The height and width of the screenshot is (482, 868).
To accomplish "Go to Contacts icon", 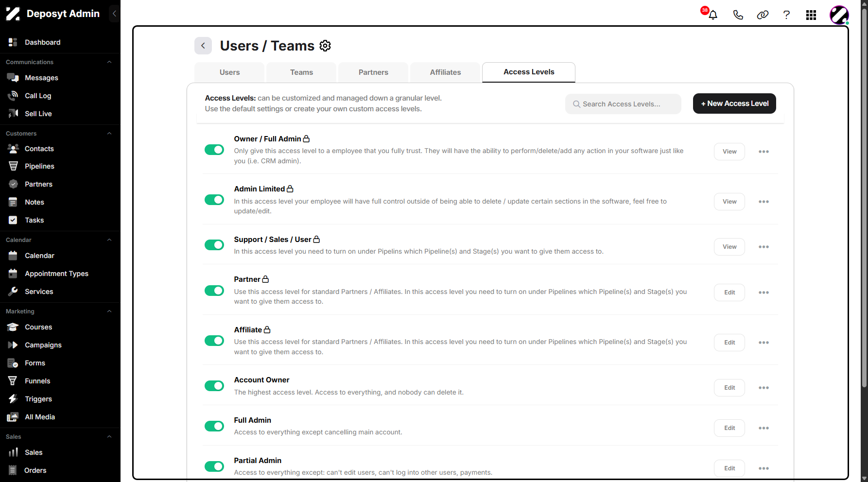I will coord(13,149).
